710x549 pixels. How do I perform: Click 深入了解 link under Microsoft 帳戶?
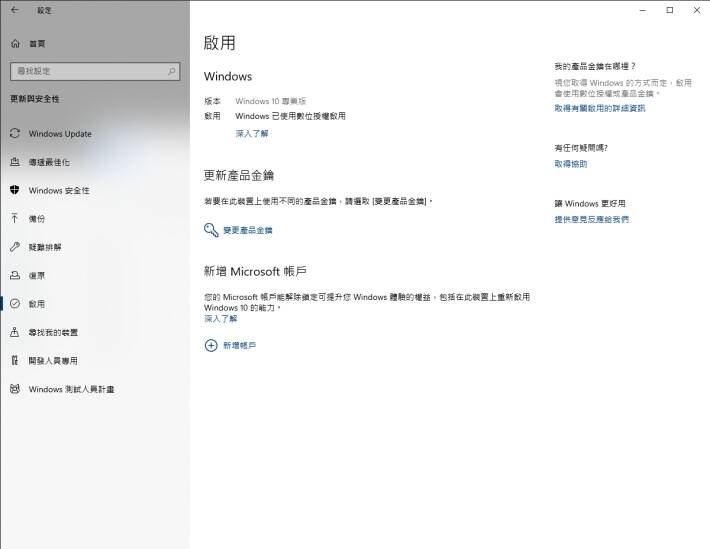221,319
